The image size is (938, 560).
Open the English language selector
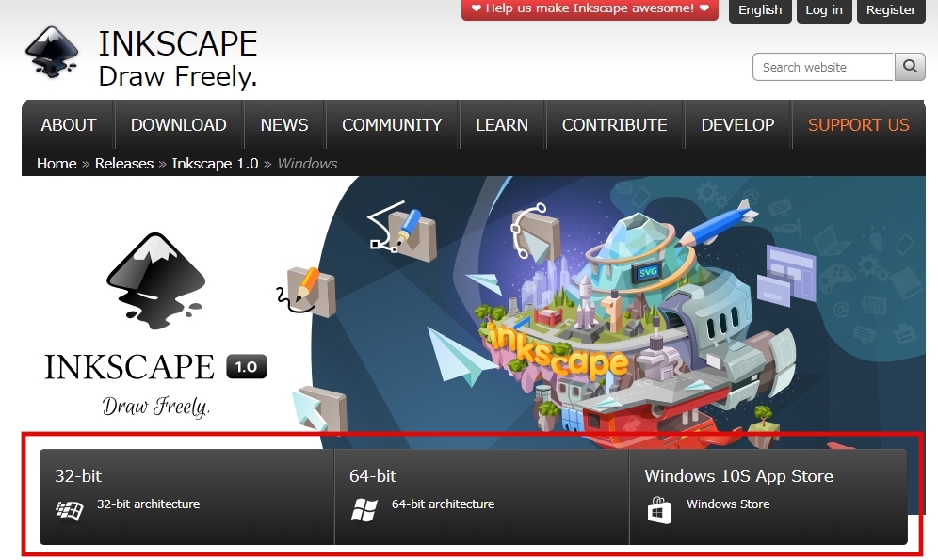click(x=760, y=10)
